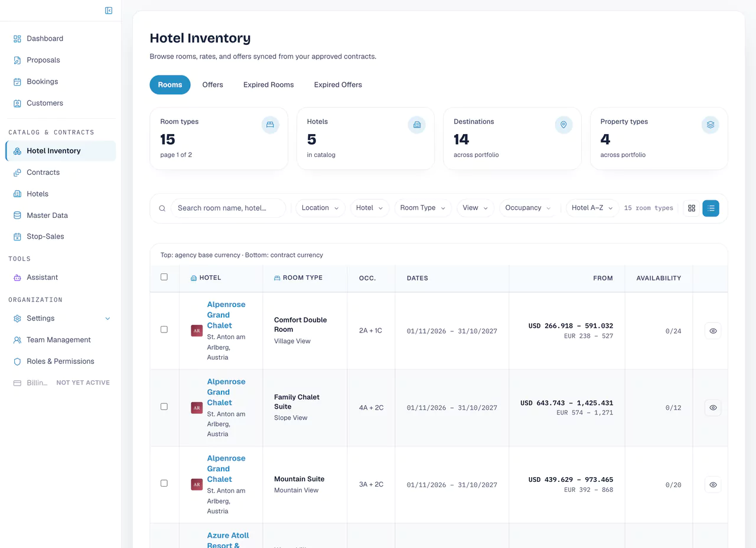The height and width of the screenshot is (548, 756).
Task: Open Alpenrose Grand Chalet link in Family Chalet Suite row
Action: [226, 392]
